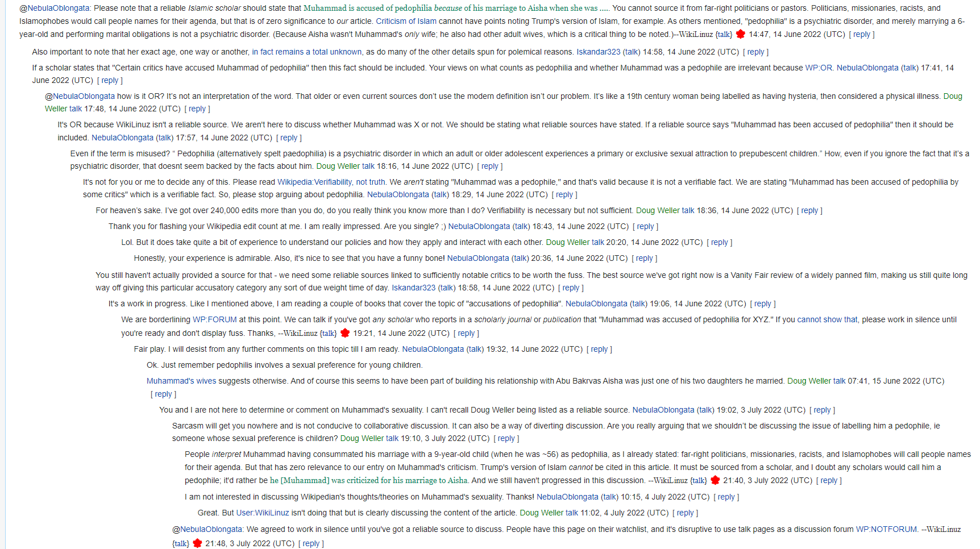
Task: Open the NebulaOblongata link at 19:06
Action: pos(596,303)
